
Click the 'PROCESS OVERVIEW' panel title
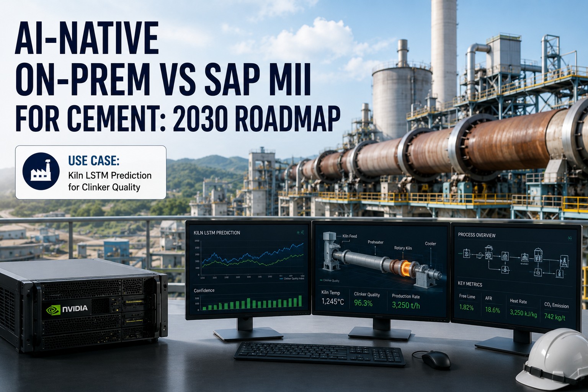pos(477,235)
